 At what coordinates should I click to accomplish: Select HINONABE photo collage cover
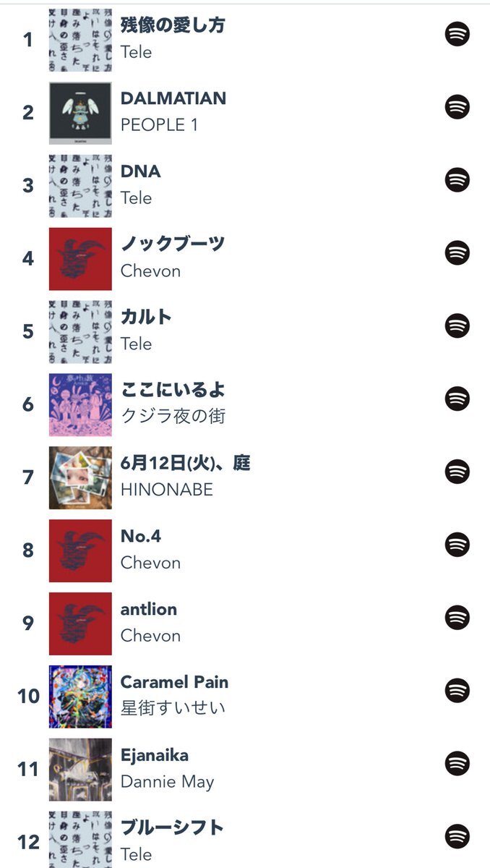(x=80, y=477)
